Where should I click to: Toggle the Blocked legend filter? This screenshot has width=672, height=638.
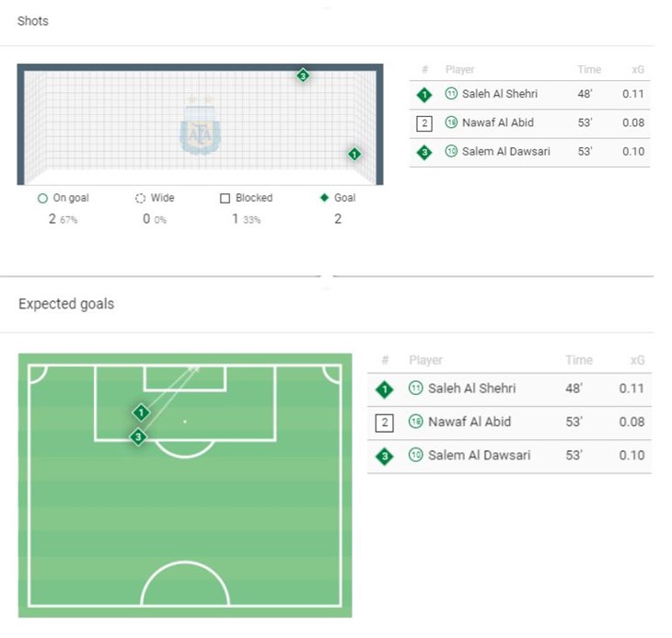tap(246, 198)
